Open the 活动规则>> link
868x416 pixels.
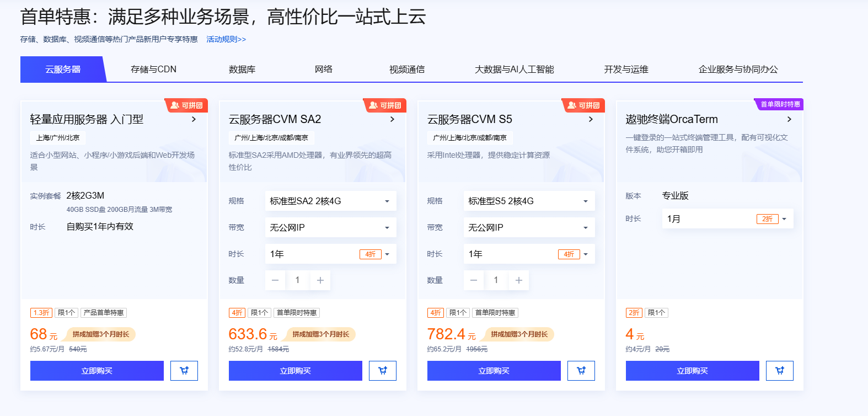click(x=226, y=39)
